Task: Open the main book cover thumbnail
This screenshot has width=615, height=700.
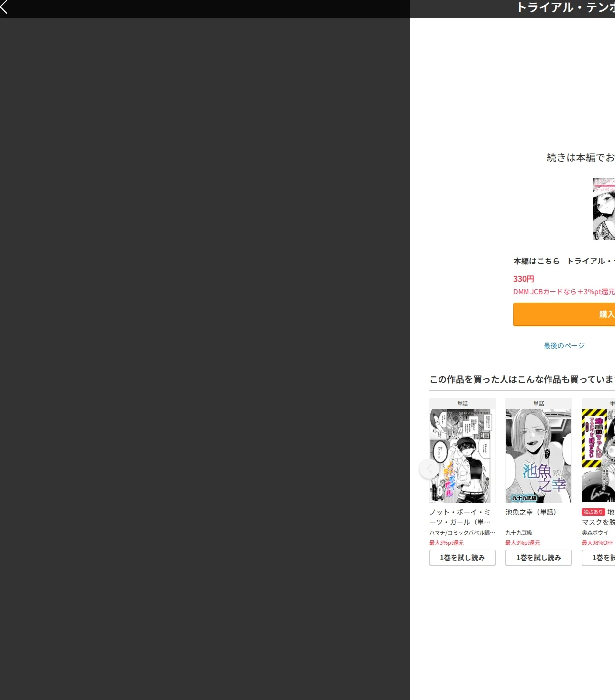Action: (604, 209)
